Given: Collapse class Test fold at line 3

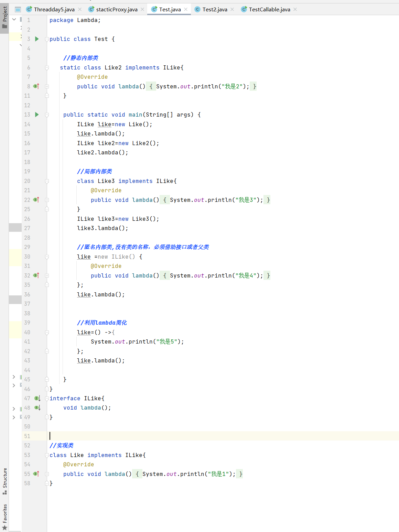Looking at the screenshot, I should coord(47,39).
